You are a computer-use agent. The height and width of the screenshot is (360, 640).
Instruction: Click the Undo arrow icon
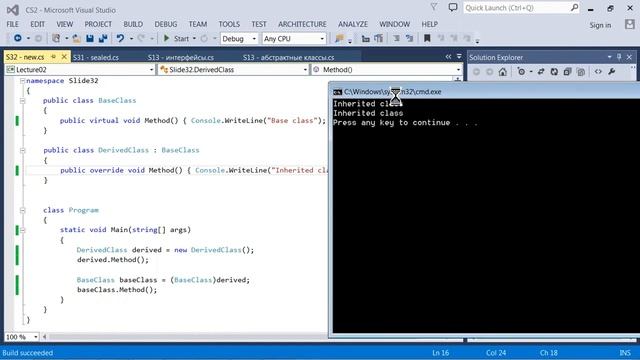tap(120, 38)
